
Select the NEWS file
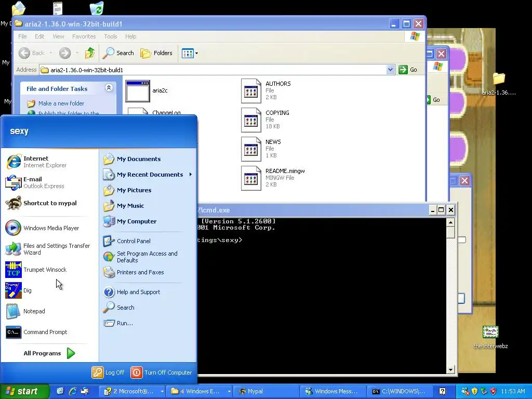(x=261, y=149)
